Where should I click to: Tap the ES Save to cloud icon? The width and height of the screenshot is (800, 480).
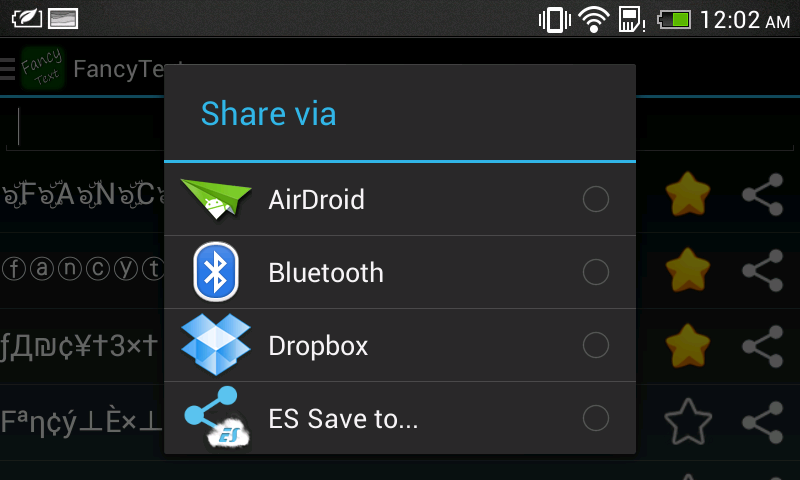(217, 418)
